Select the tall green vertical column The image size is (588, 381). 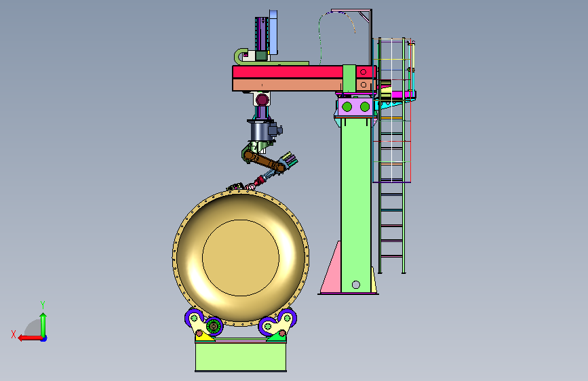click(x=355, y=204)
